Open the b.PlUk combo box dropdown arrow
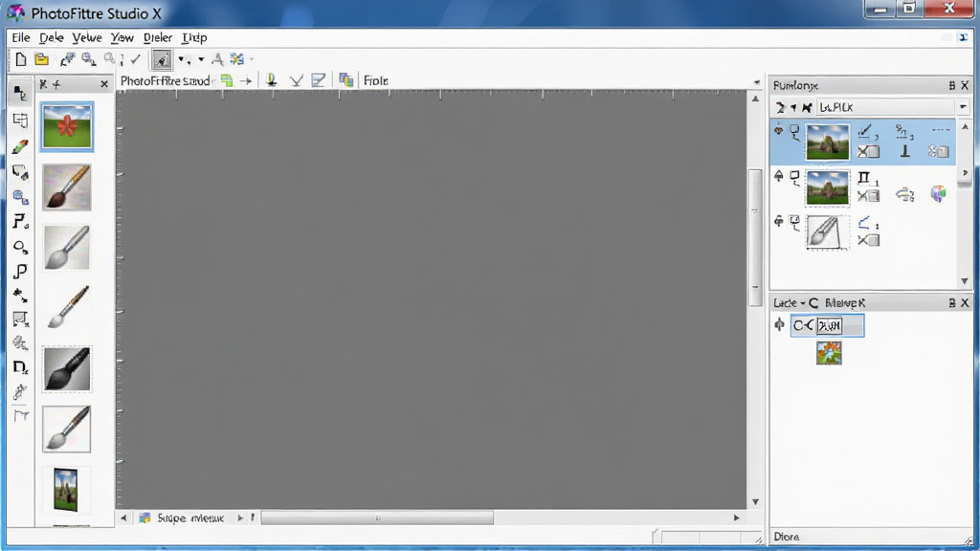This screenshot has height=551, width=980. pos(963,107)
